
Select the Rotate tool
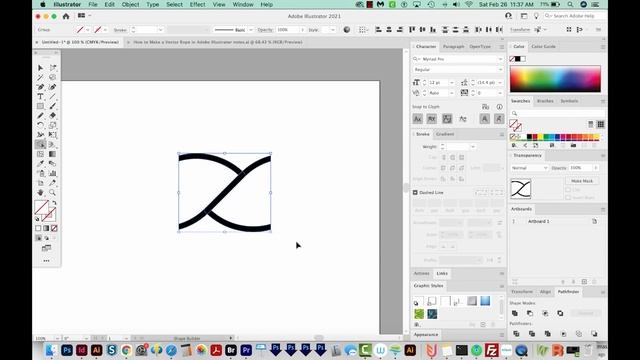click(40, 125)
